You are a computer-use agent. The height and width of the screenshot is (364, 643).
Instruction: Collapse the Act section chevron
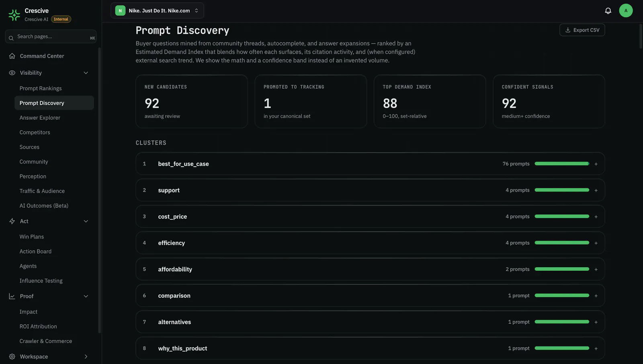pos(86,221)
